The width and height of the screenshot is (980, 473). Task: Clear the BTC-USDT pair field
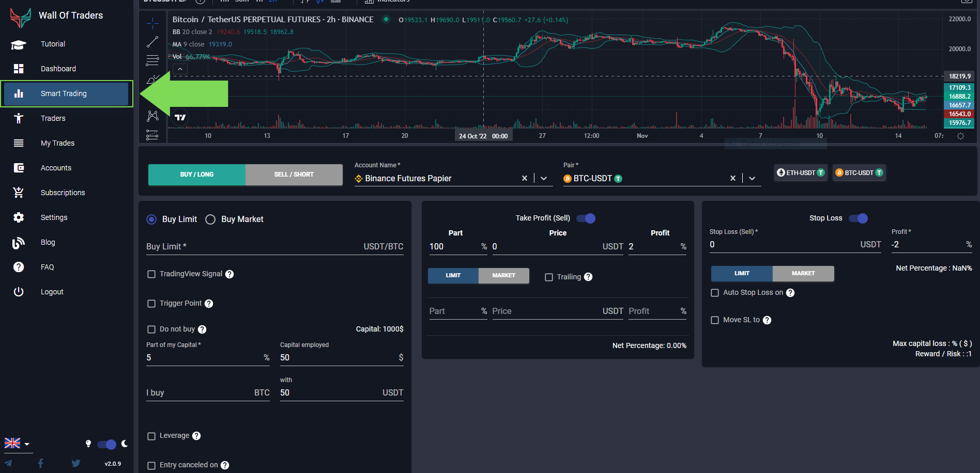click(x=732, y=178)
